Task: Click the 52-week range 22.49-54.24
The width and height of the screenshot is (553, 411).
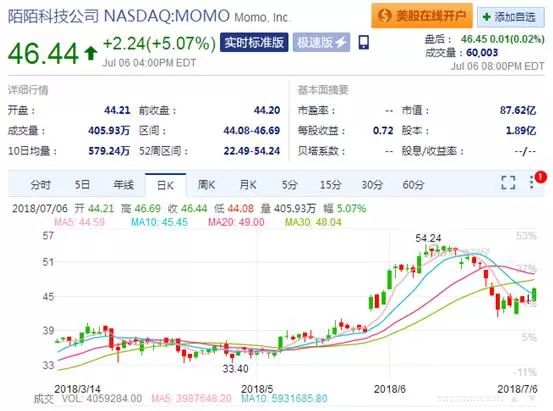Action: coord(251,151)
